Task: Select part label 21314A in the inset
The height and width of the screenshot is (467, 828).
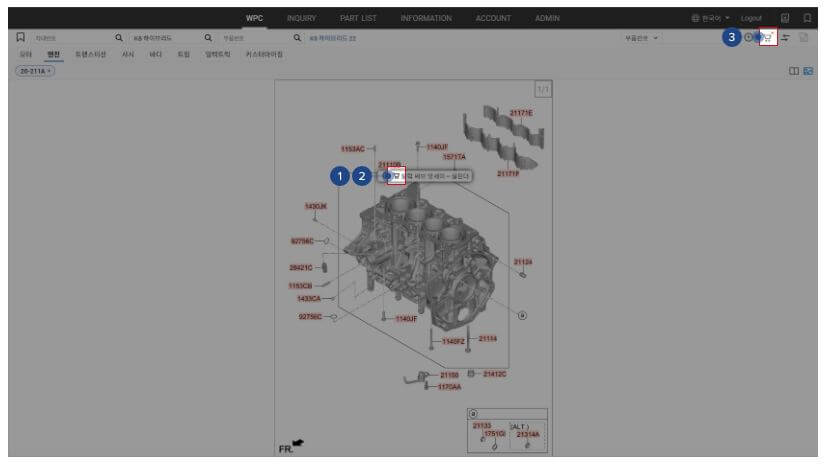Action: (x=528, y=434)
